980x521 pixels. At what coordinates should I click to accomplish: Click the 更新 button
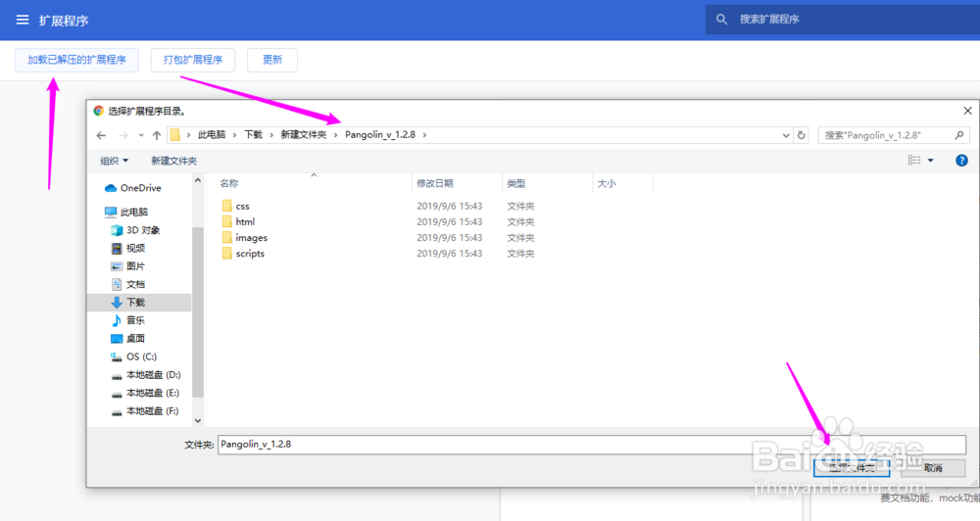(272, 60)
